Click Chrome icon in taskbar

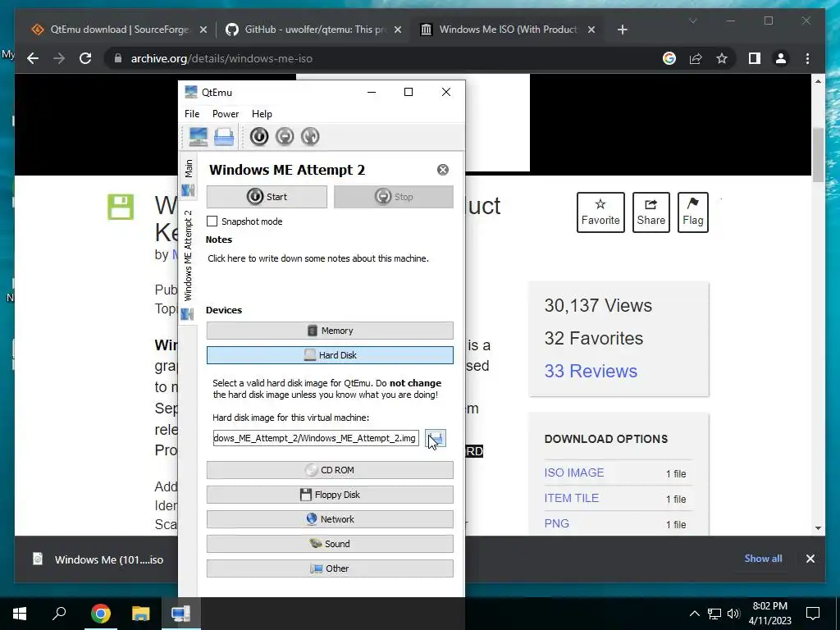[x=100, y=614]
